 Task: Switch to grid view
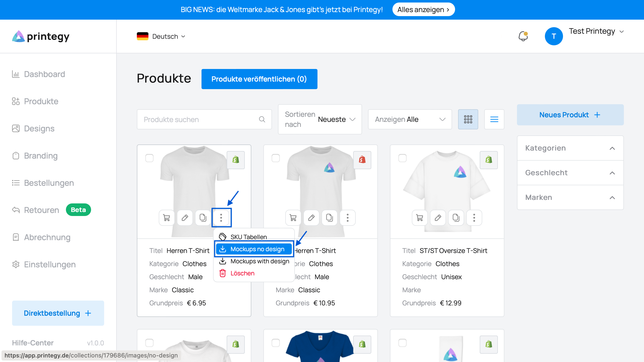click(x=468, y=119)
